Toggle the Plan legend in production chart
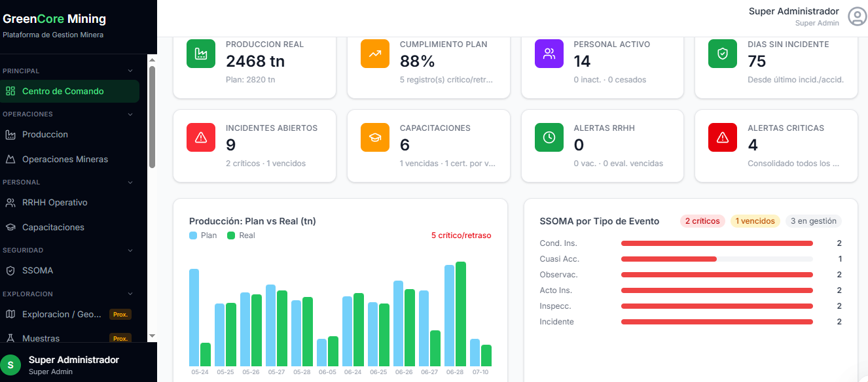 203,235
